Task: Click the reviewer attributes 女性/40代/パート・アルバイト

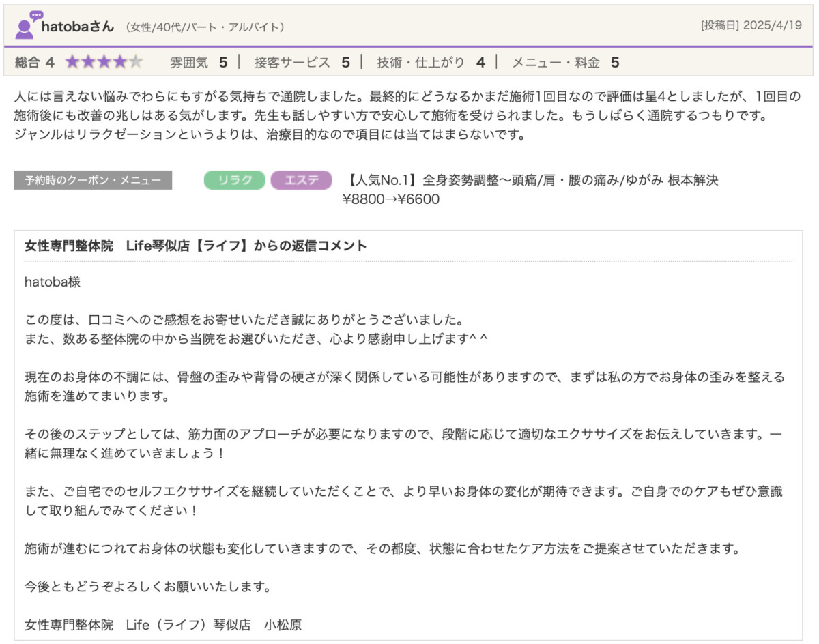Action: [205, 27]
